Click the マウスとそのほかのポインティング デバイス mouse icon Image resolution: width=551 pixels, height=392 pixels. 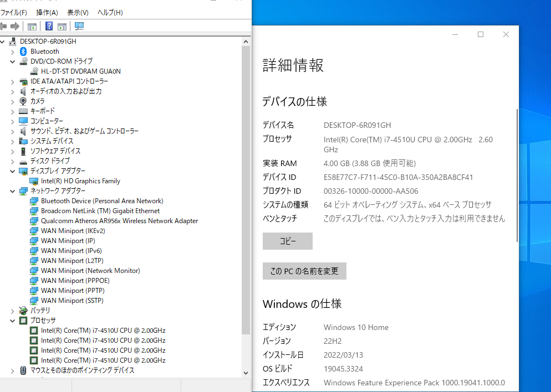tap(23, 370)
